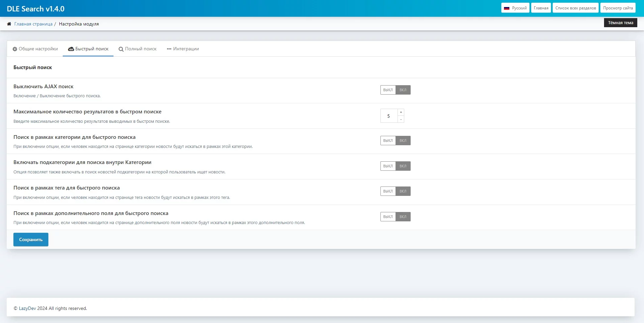Click the home icon in the breadcrumb
This screenshot has width=644, height=323.
tap(9, 24)
